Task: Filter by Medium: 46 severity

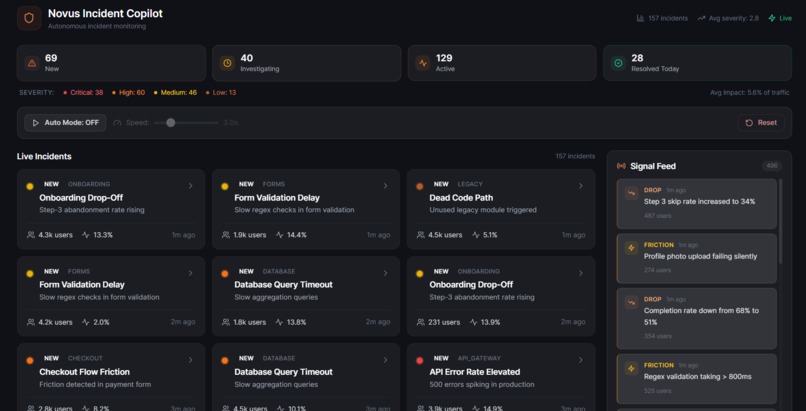Action: coord(175,92)
